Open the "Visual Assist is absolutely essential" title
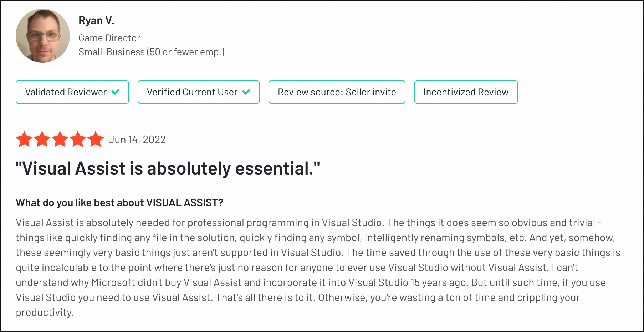644x332 pixels. [168, 168]
